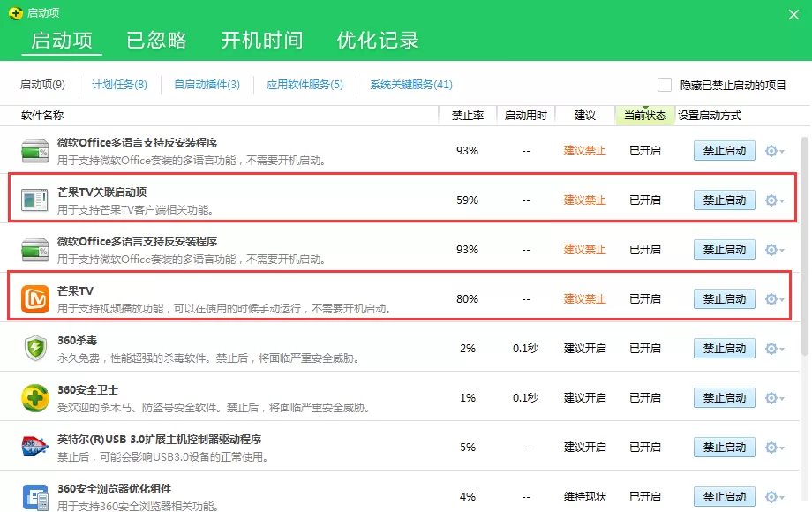Click the 4% disable rate value
Image resolution: width=812 pixels, height=512 pixels.
click(x=468, y=497)
